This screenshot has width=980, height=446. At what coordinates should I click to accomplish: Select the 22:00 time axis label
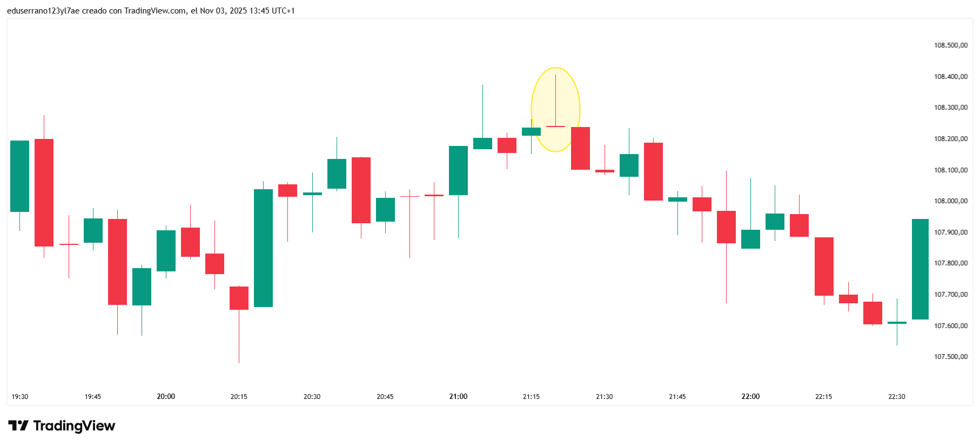point(750,397)
